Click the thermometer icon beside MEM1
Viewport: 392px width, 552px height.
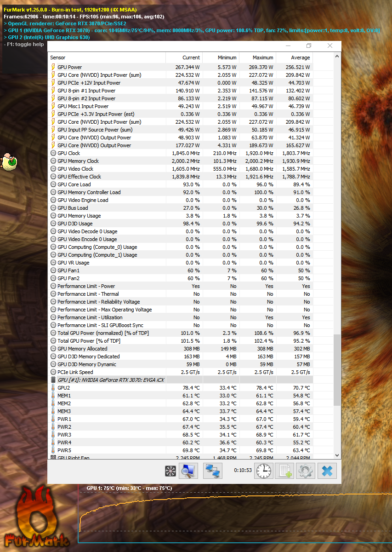point(53,396)
